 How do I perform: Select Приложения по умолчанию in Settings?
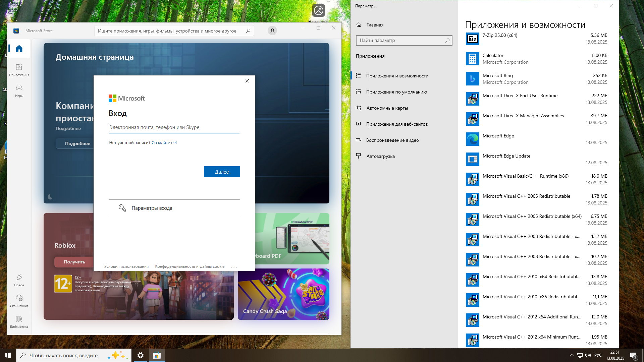[x=404, y=92]
